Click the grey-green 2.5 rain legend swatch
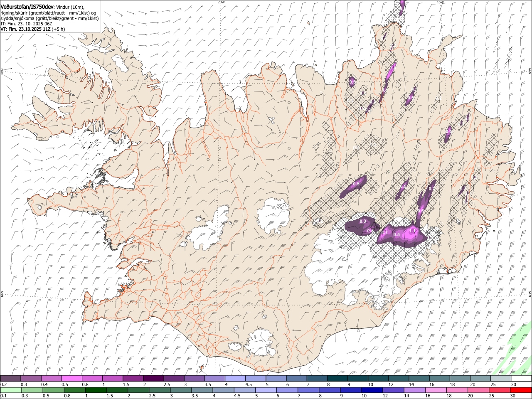The width and height of the screenshot is (532, 399). tap(159, 390)
